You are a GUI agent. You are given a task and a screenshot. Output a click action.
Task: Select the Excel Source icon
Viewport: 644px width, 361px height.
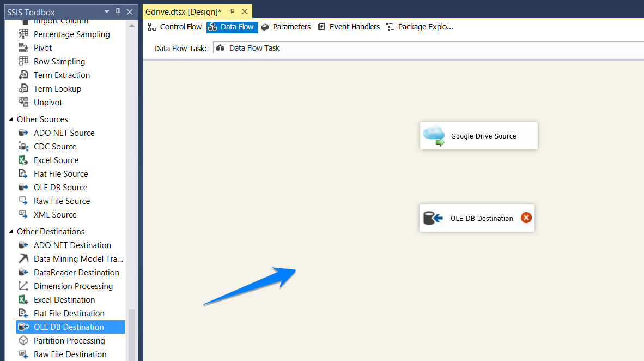point(23,160)
